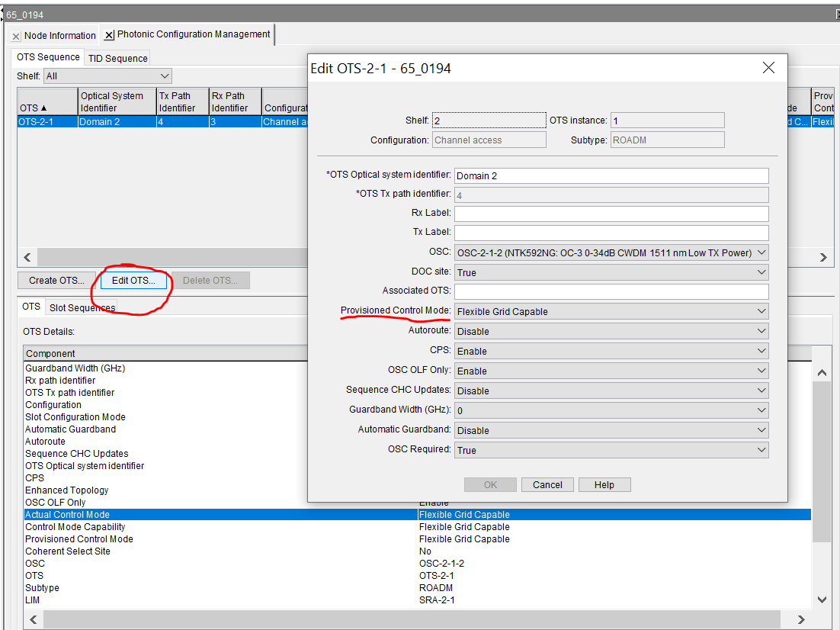
Task: Click the Tx Label input field
Action: [611, 233]
